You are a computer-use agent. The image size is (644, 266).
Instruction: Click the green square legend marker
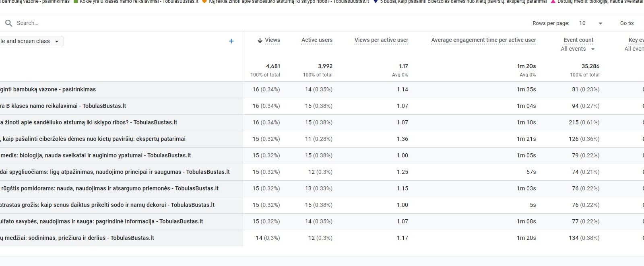click(x=75, y=2)
